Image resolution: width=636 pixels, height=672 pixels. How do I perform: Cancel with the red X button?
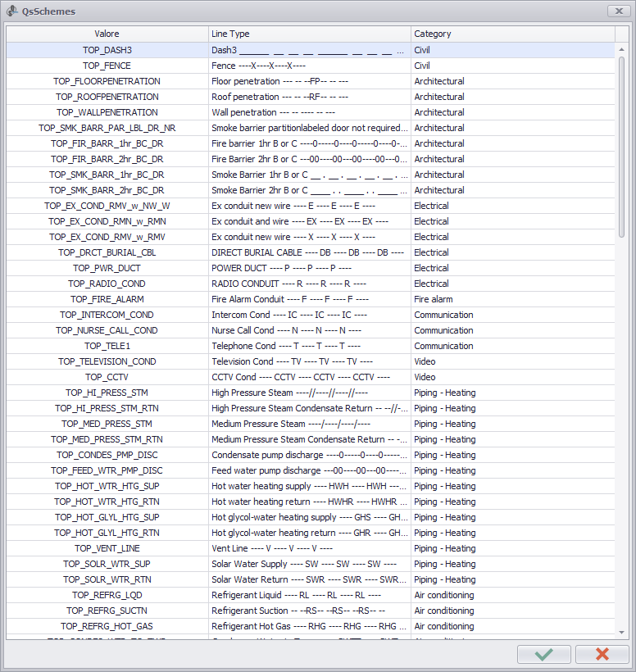tap(602, 654)
